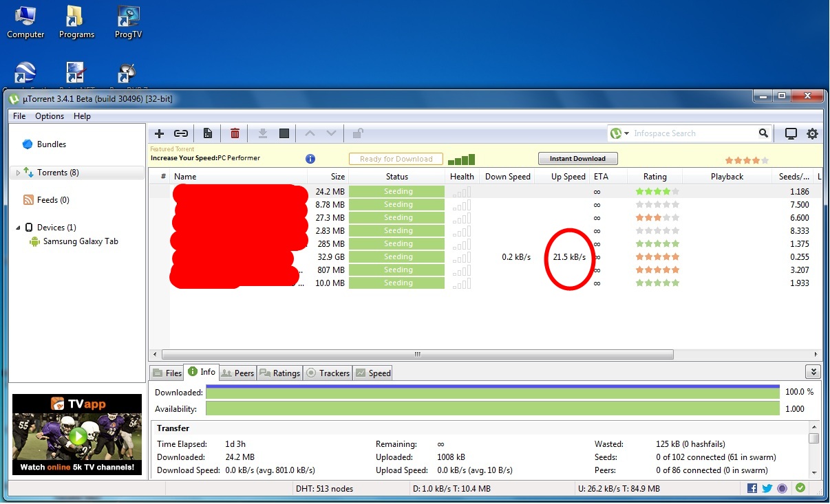This screenshot has width=830, height=504.
Task: Open the ProgTV desktop shortcut
Action: click(128, 21)
